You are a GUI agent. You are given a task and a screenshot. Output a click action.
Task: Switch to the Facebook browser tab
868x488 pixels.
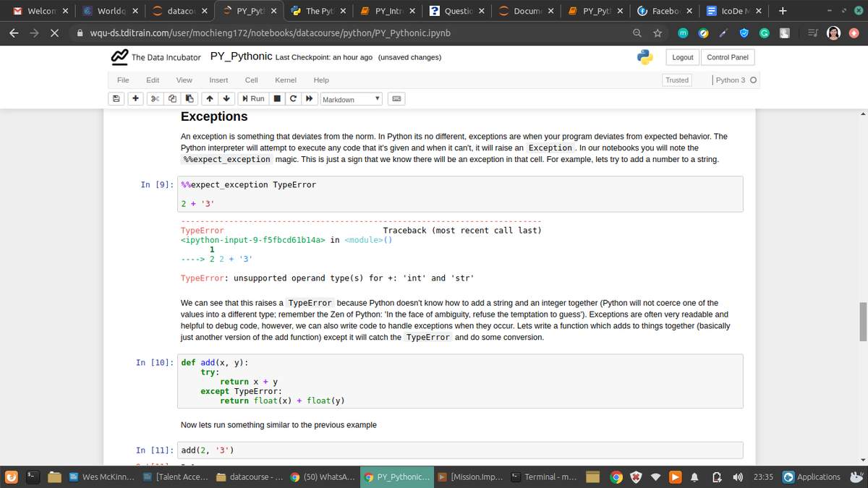[665, 11]
